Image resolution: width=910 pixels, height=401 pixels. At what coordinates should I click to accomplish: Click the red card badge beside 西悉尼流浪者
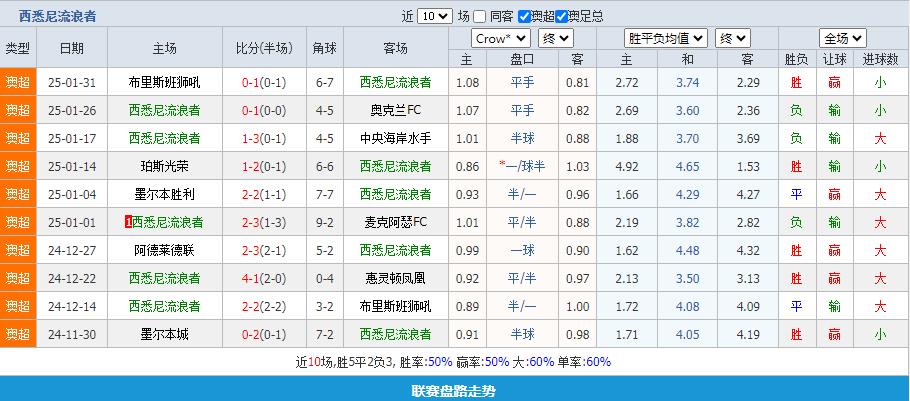point(127,222)
